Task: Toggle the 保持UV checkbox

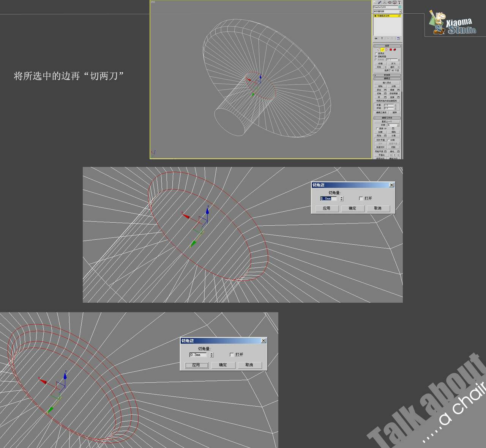Action: [377, 128]
